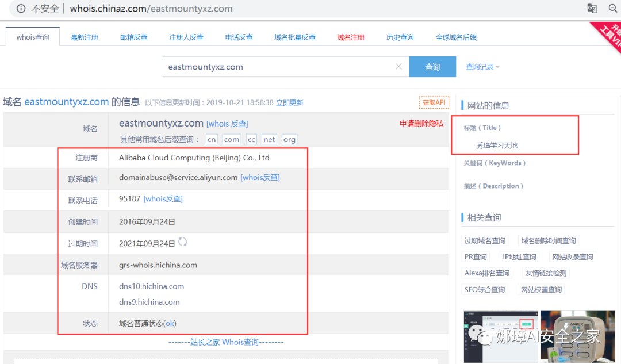
Task: Select the cc suffix option
Action: coord(251,139)
